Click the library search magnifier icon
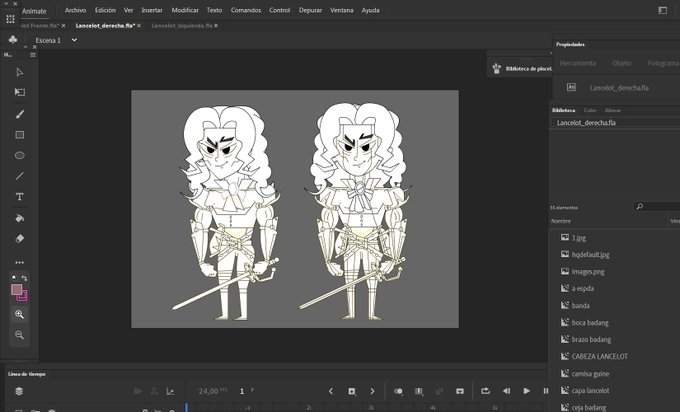The height and width of the screenshot is (412, 680). click(640, 206)
